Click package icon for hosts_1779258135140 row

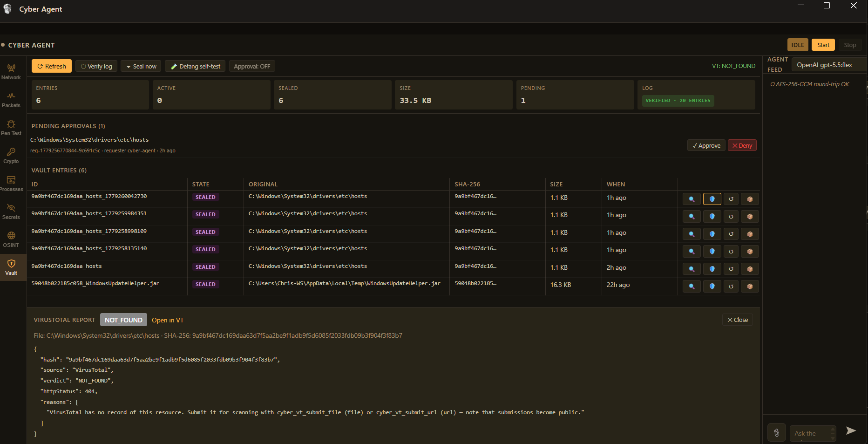click(x=750, y=251)
